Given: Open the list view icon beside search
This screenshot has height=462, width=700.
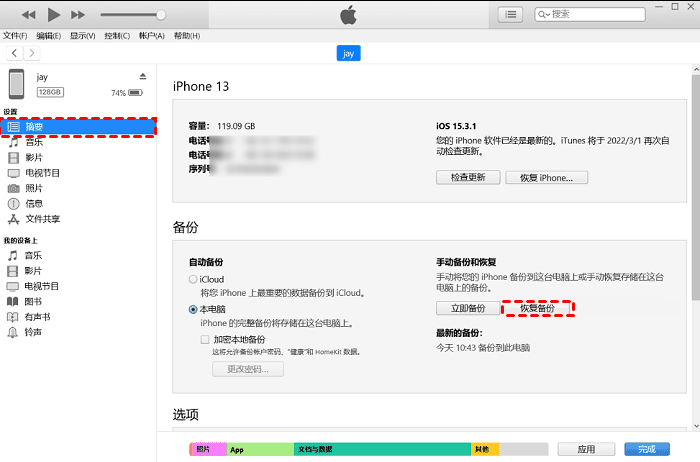Looking at the screenshot, I should (511, 14).
